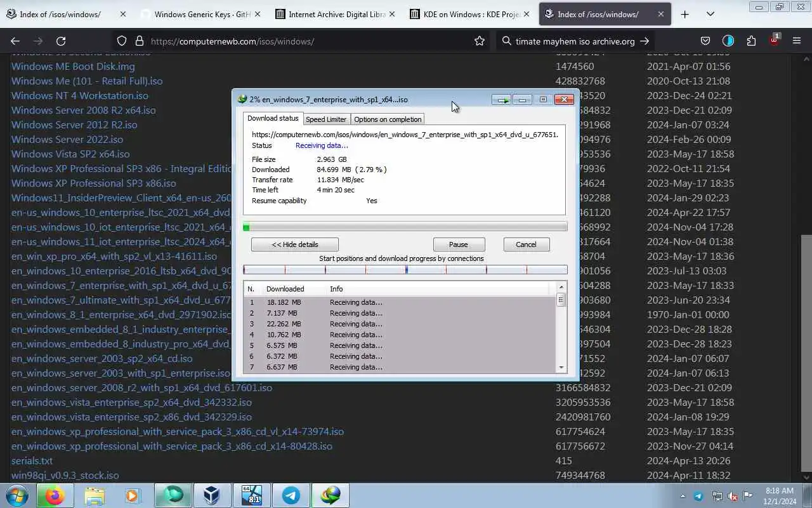Open en_windows_vista_enterprise_sp2_x86_dvd_342329.iso link
This screenshot has height=508, width=812.
pos(131,417)
